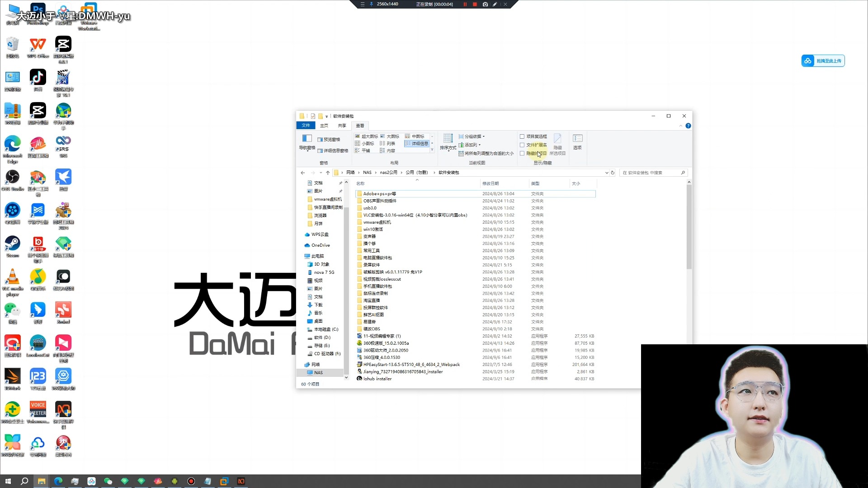Open the address bar history dropdown
This screenshot has height=488, width=868.
coord(607,172)
